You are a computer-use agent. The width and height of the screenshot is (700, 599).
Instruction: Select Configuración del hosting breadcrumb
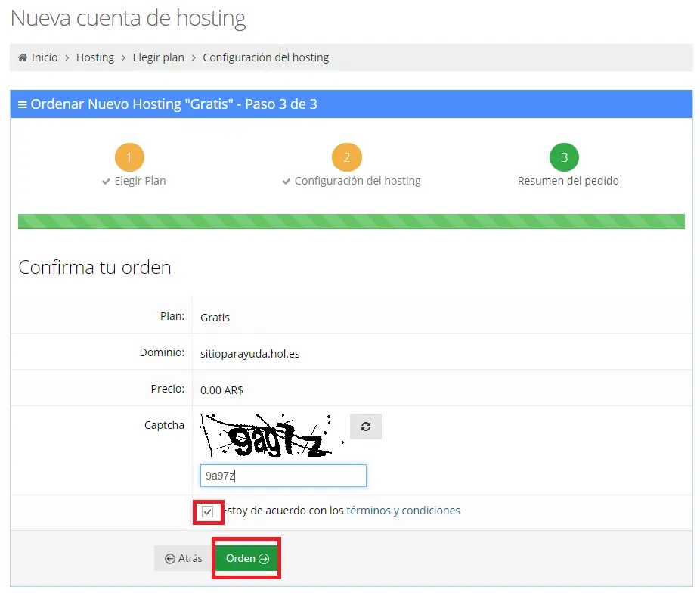265,57
